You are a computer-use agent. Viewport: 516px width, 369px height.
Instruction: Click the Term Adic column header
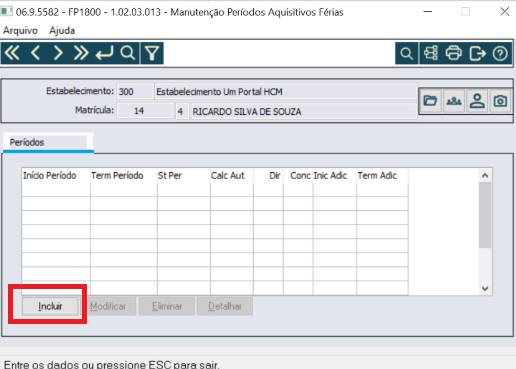[382, 175]
